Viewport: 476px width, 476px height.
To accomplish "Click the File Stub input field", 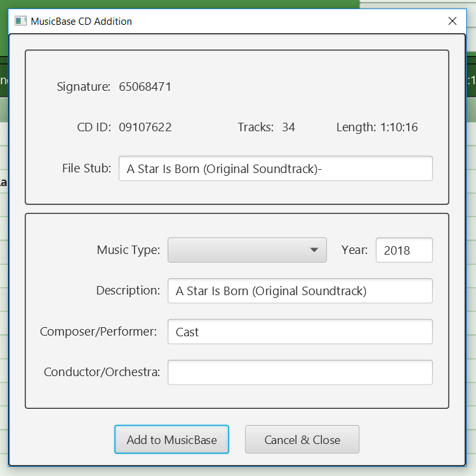I will pyautogui.click(x=276, y=168).
